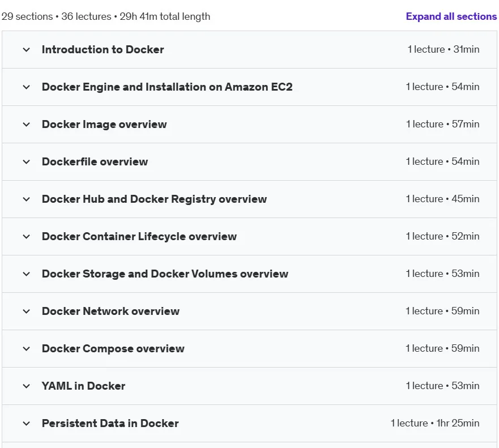Open the Introduction to Docker section title
Image resolution: width=499 pixels, height=448 pixels.
103,50
